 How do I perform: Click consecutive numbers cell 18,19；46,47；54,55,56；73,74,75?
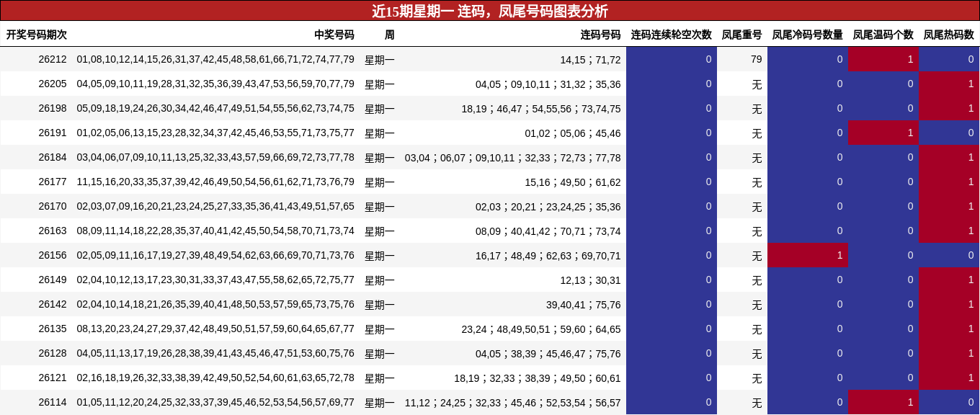pyautogui.click(x=541, y=108)
